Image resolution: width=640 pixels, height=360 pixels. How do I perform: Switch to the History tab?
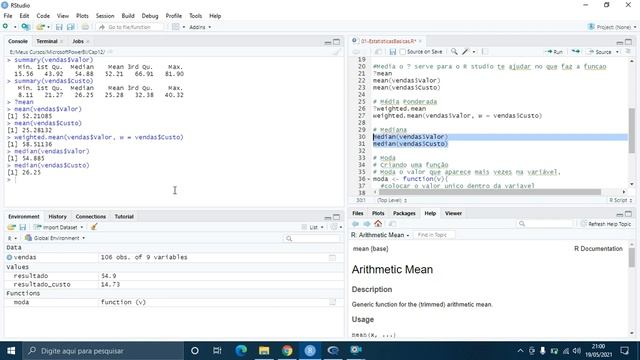[x=58, y=216]
